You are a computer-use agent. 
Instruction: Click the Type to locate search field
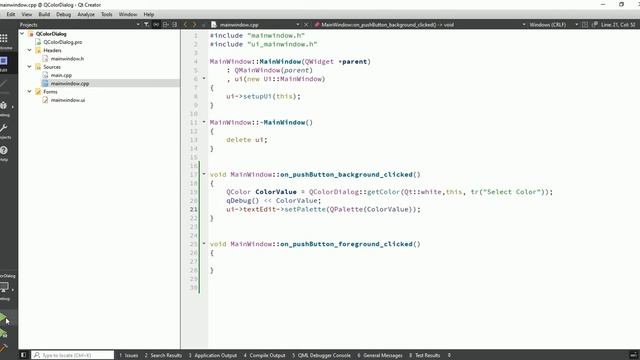click(x=73, y=355)
